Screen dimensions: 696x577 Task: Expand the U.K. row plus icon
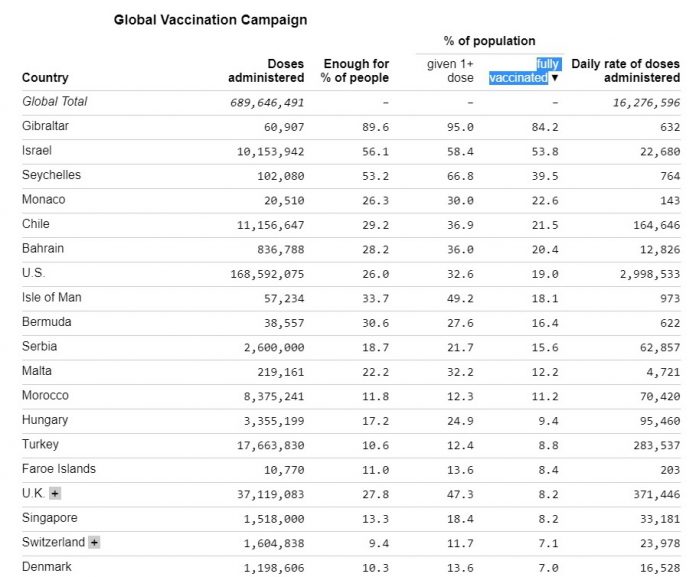tap(55, 493)
